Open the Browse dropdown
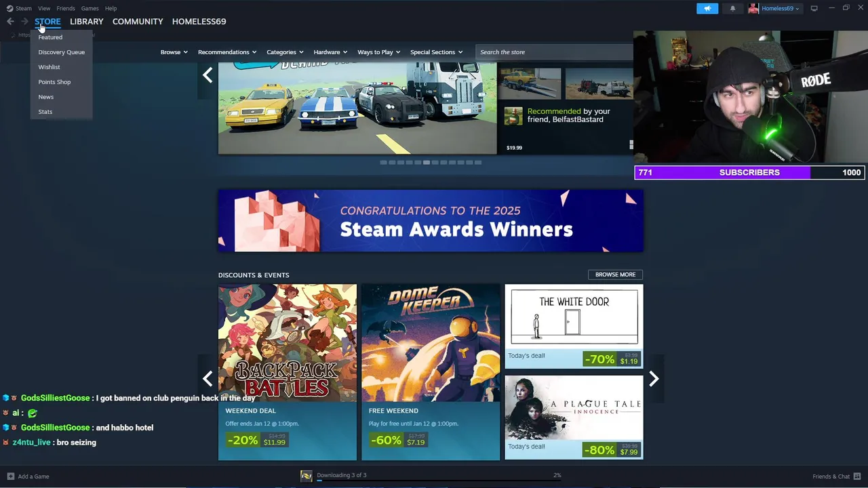 click(174, 52)
